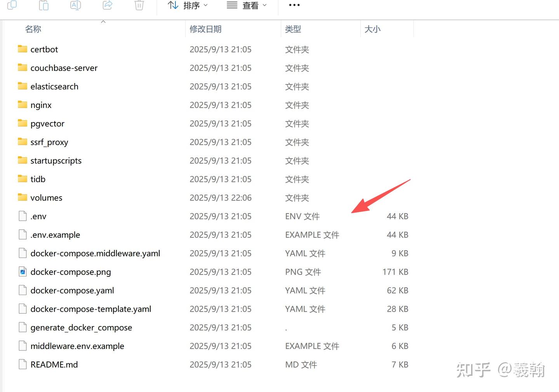Click the share toolbar icon
Screen dimensions: 559x392
pyautogui.click(x=108, y=5)
